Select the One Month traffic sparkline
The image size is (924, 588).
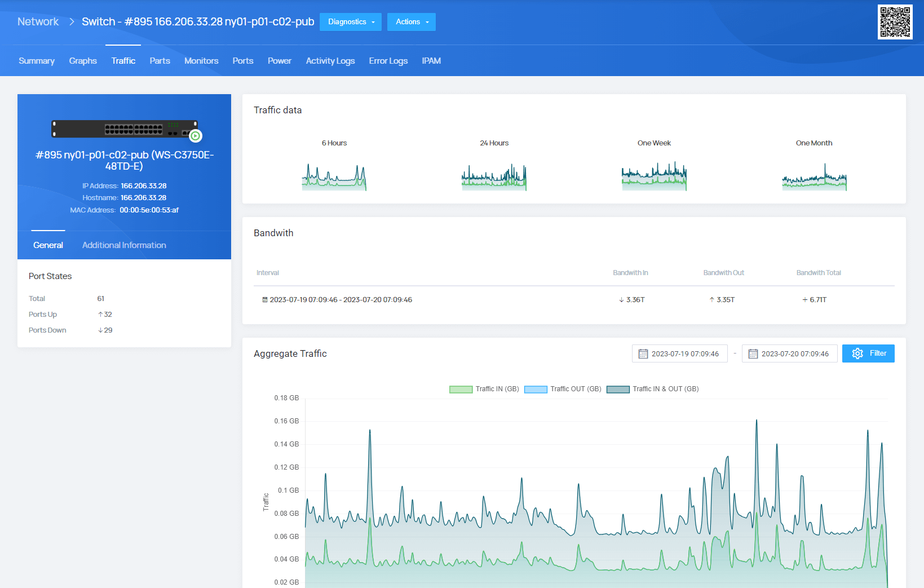coord(814,176)
